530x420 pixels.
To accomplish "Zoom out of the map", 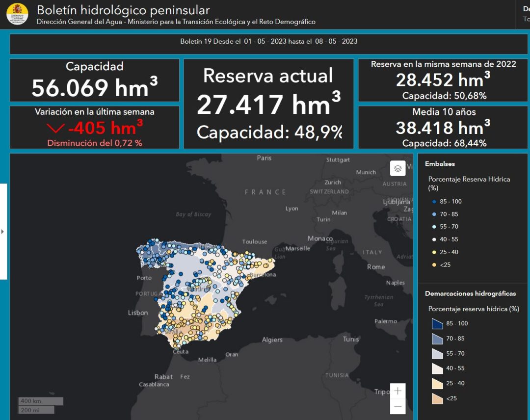I will [397, 406].
